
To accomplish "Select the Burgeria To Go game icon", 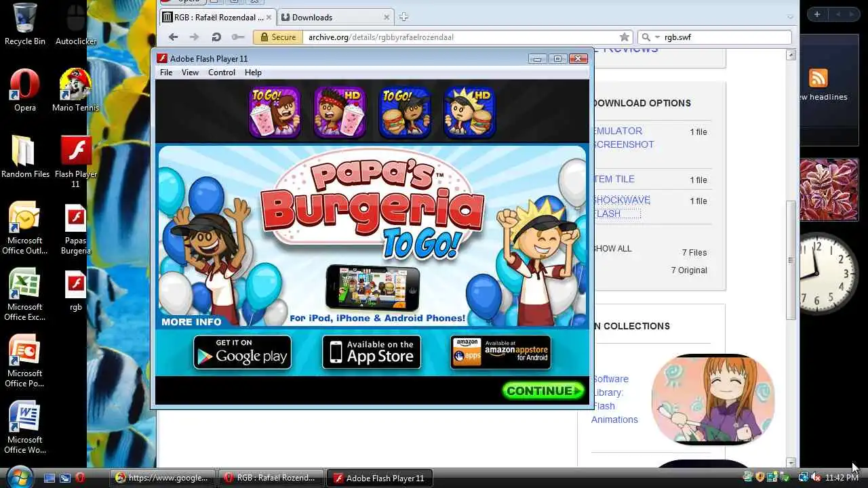I will pyautogui.click(x=404, y=112).
